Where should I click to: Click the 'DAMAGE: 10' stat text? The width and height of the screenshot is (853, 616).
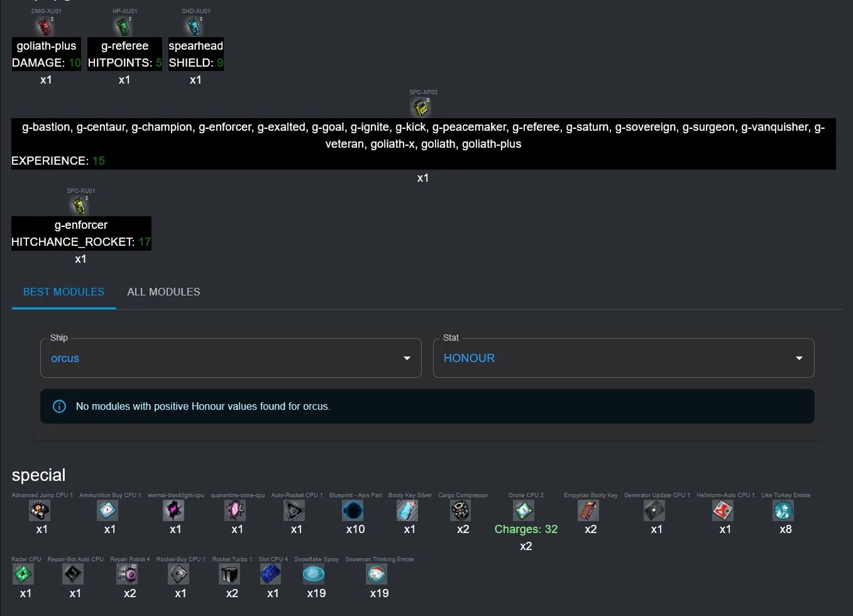(47, 63)
